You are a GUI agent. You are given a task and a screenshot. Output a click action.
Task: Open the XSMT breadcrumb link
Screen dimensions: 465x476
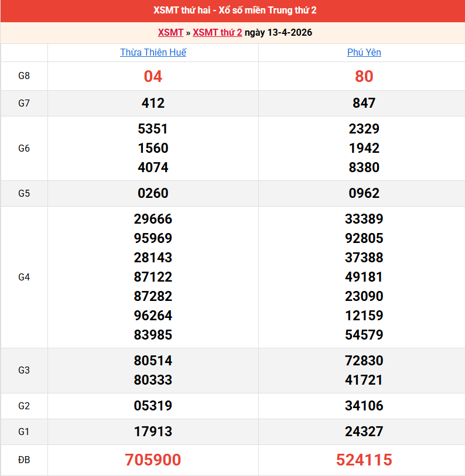(x=170, y=32)
